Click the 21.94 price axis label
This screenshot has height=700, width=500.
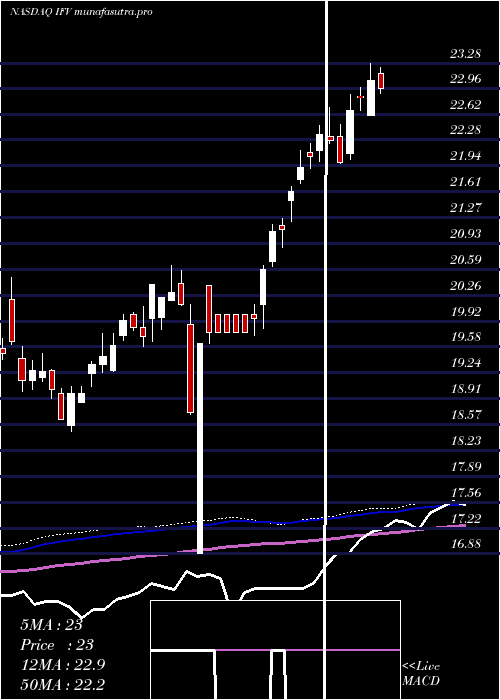point(465,156)
